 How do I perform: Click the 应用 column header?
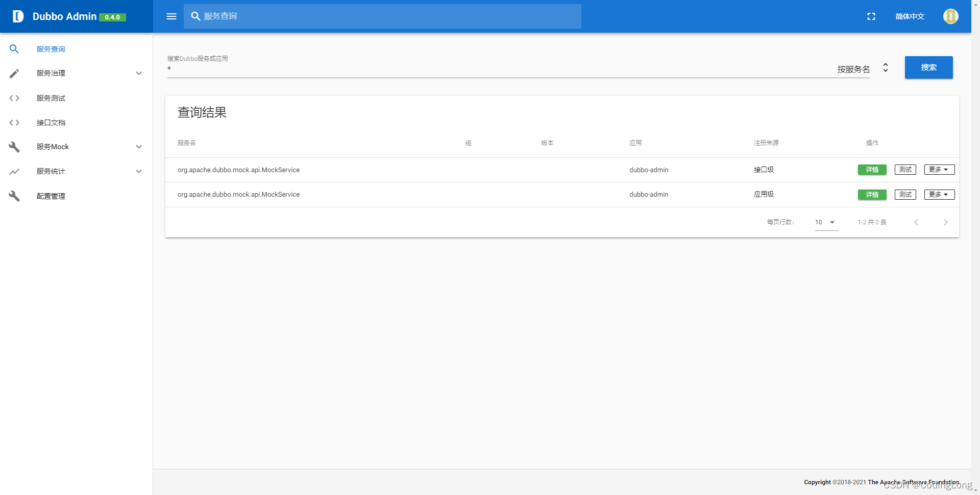pos(635,143)
